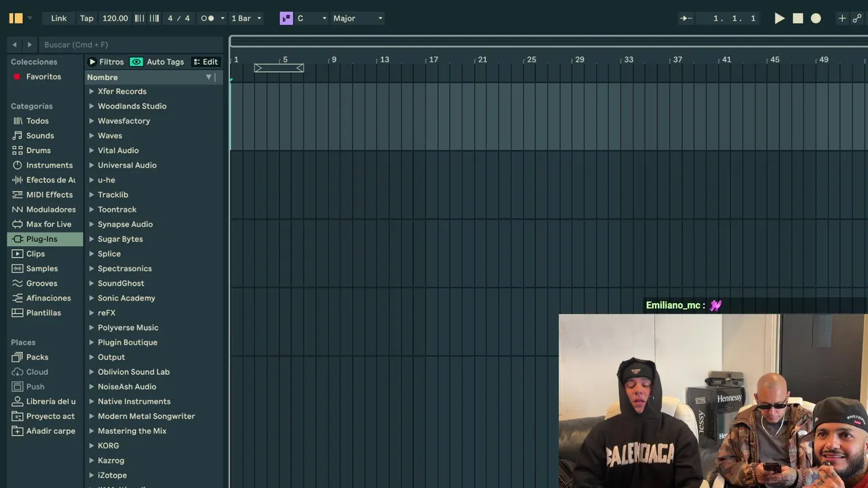Click bar 21 on the timeline ruler
This screenshot has height=488, width=868.
[x=482, y=60]
